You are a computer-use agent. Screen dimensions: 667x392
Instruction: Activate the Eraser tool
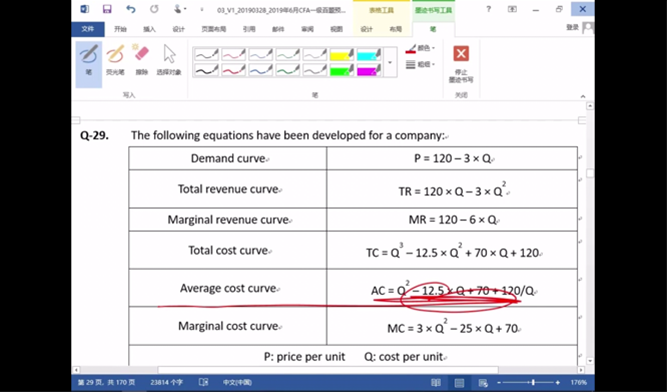point(141,60)
